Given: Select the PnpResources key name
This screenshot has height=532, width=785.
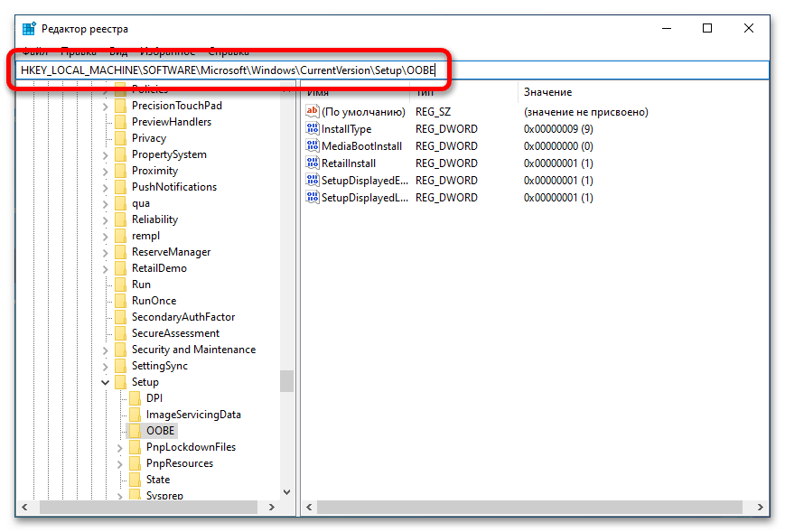Looking at the screenshot, I should coord(179,463).
